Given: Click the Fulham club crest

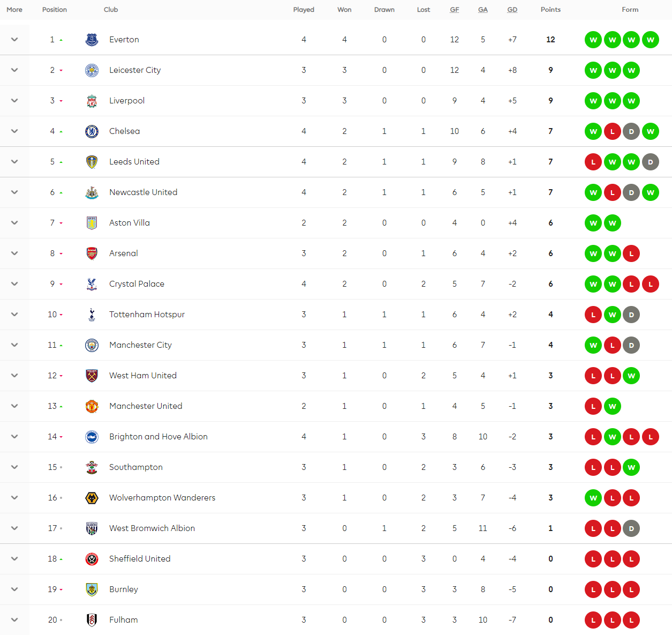Looking at the screenshot, I should click(92, 620).
